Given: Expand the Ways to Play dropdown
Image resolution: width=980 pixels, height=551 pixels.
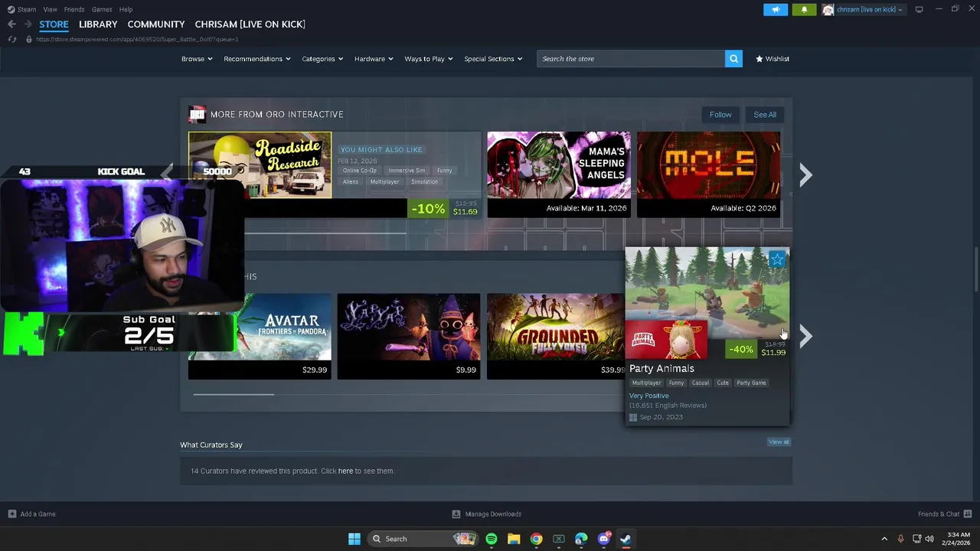Looking at the screenshot, I should pos(429,59).
